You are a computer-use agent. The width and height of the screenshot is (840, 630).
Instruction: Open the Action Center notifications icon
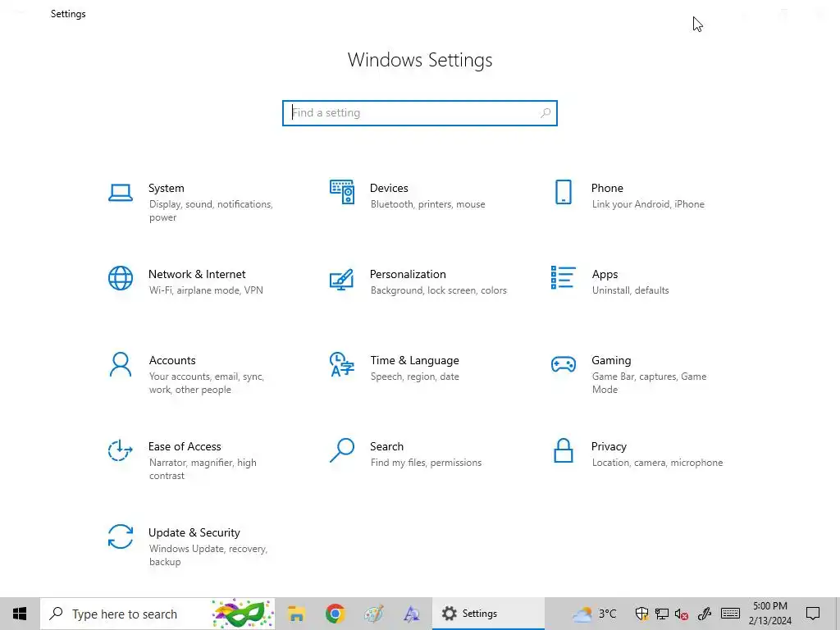tap(813, 614)
